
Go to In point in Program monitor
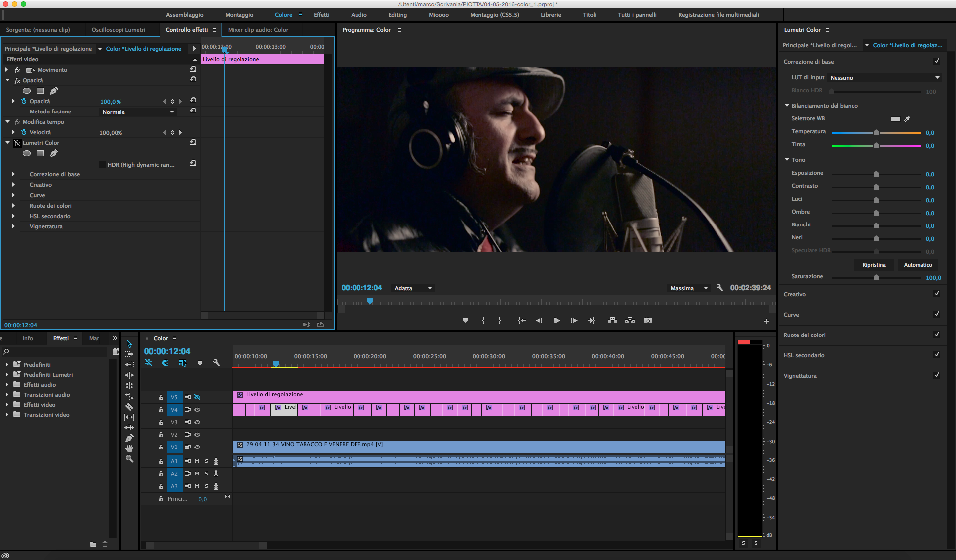(x=522, y=321)
